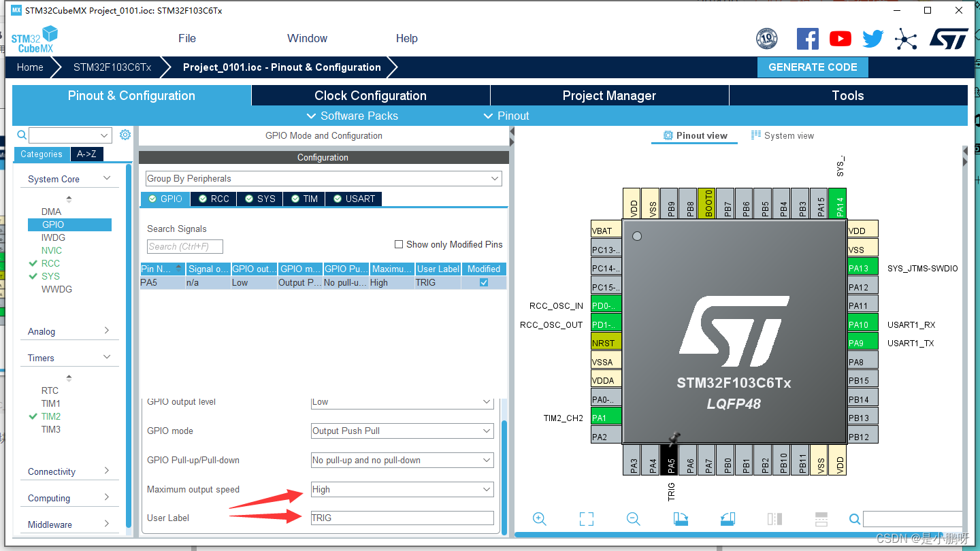Click the GENERATE CODE button

(x=813, y=67)
